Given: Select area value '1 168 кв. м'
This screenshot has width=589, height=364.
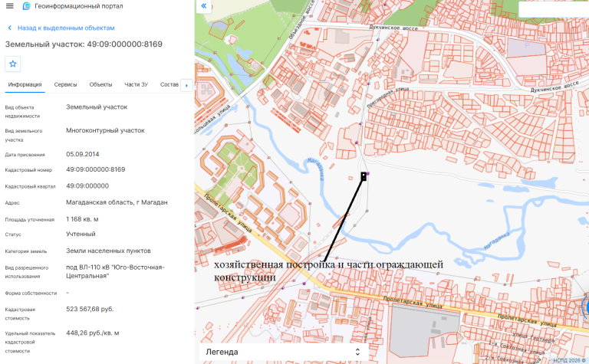Looking at the screenshot, I should click(82, 219).
